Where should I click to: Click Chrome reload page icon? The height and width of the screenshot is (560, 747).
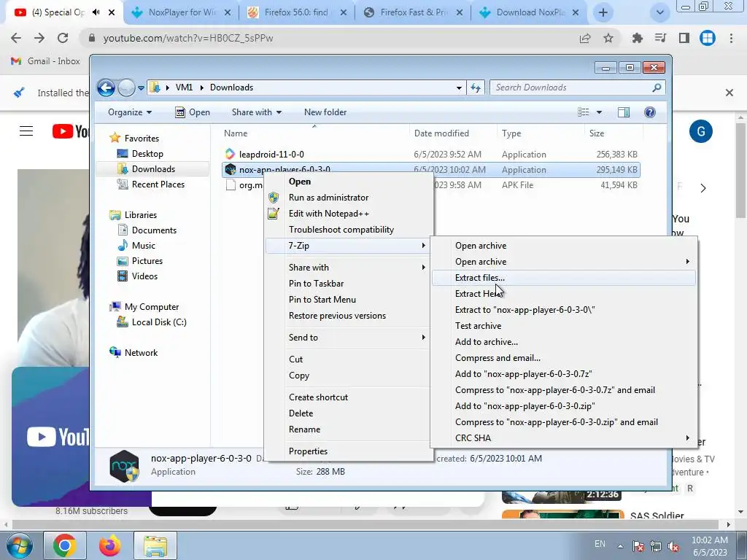pos(63,38)
